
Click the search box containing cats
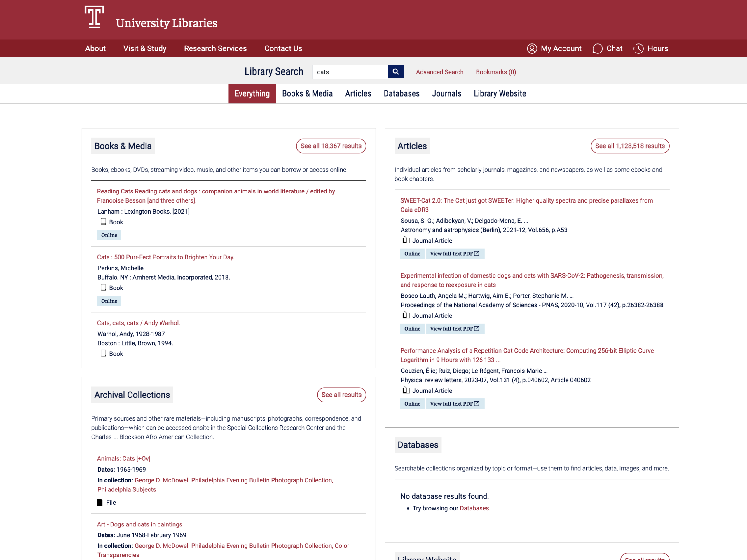coord(350,72)
